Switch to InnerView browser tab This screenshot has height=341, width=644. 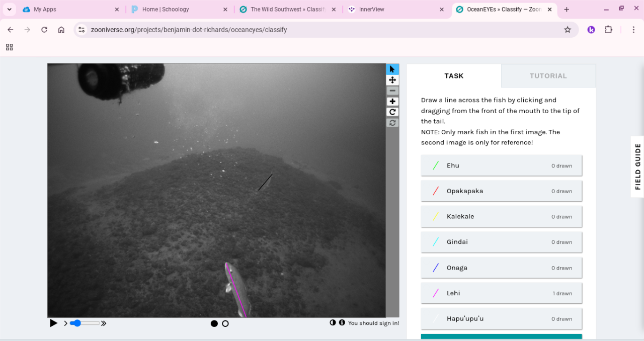(x=396, y=9)
